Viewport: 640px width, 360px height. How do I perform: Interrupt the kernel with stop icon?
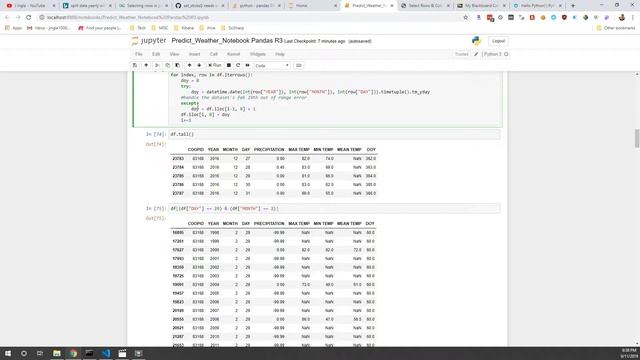coord(229,65)
